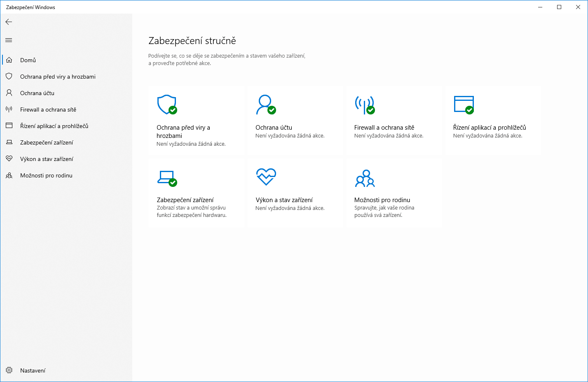Viewport: 588px width, 382px height.
Task: Open the Výkon a stav zařízení tile title
Action: click(x=284, y=200)
